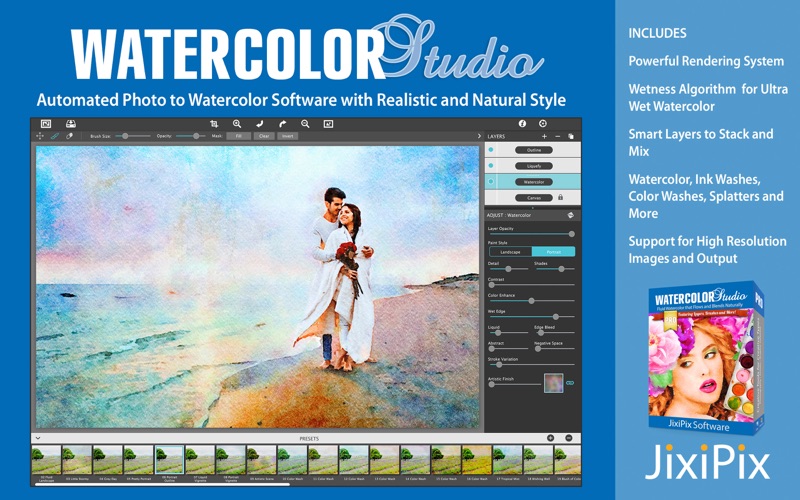Toggle visibility of the Outline layer
800x500 pixels.
[x=491, y=149]
